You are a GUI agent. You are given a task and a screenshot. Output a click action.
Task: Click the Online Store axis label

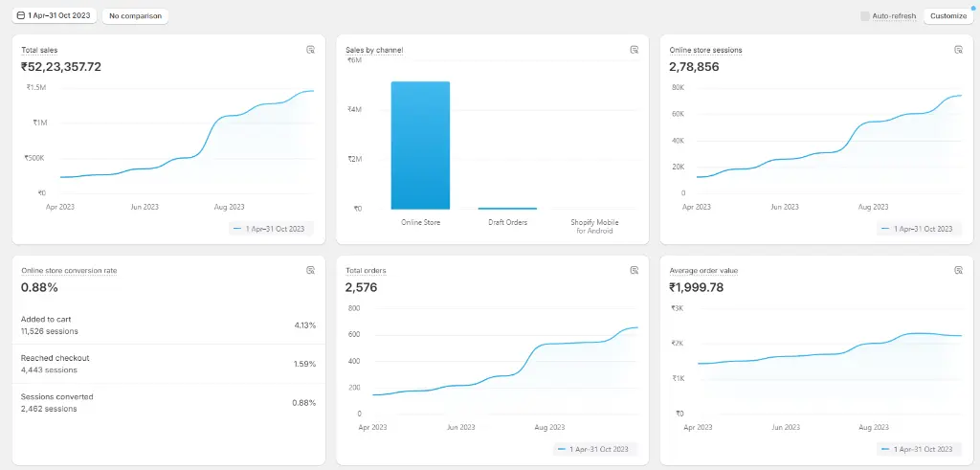pos(421,222)
